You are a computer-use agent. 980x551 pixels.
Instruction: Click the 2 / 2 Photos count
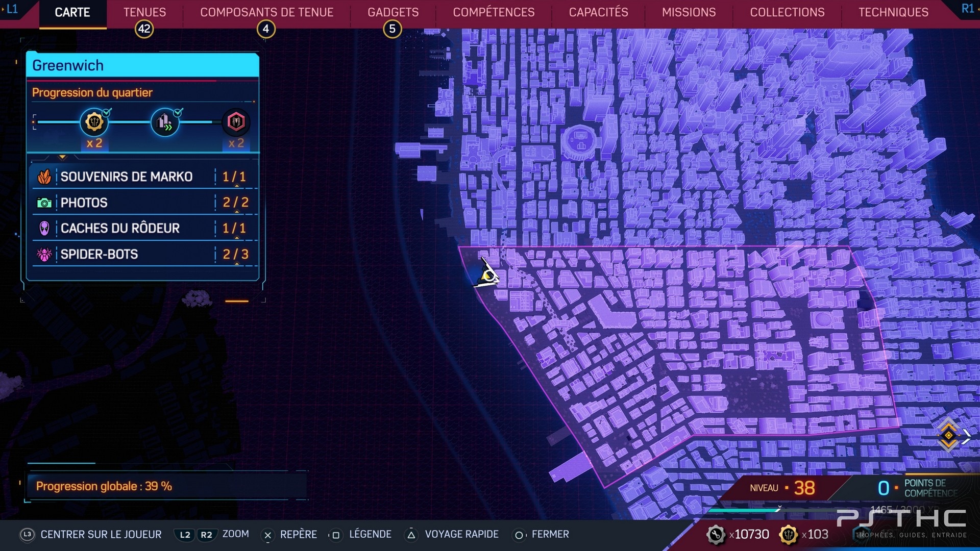pyautogui.click(x=235, y=203)
